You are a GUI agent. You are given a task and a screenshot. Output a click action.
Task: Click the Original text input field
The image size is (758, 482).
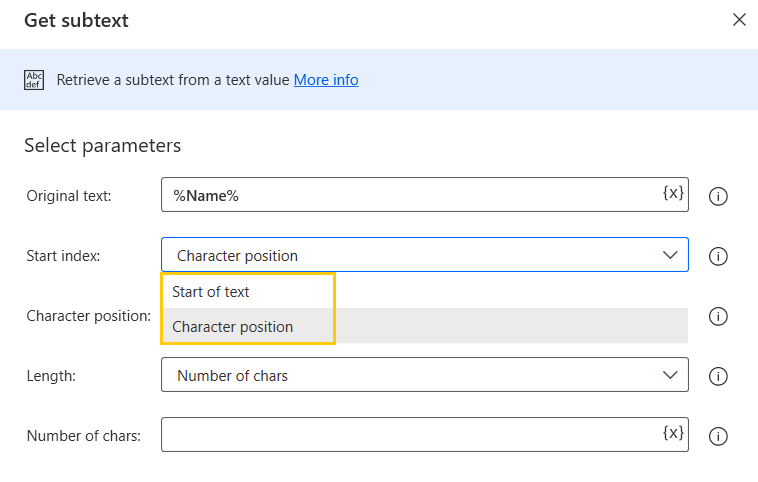tap(424, 195)
